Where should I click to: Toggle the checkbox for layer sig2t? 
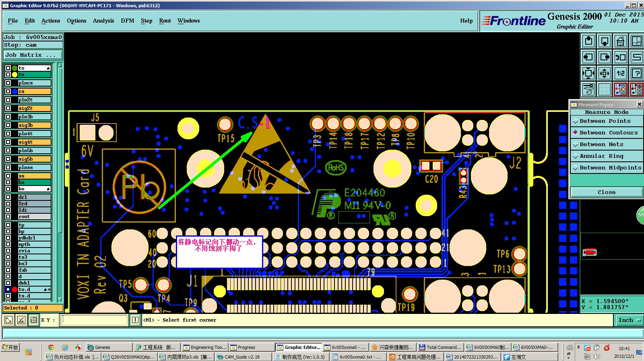click(8, 108)
